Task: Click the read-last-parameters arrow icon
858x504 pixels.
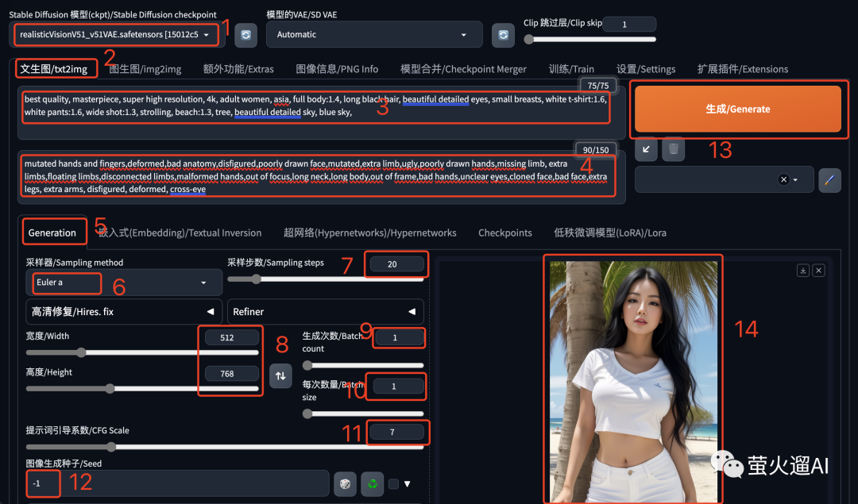Action: pos(646,149)
